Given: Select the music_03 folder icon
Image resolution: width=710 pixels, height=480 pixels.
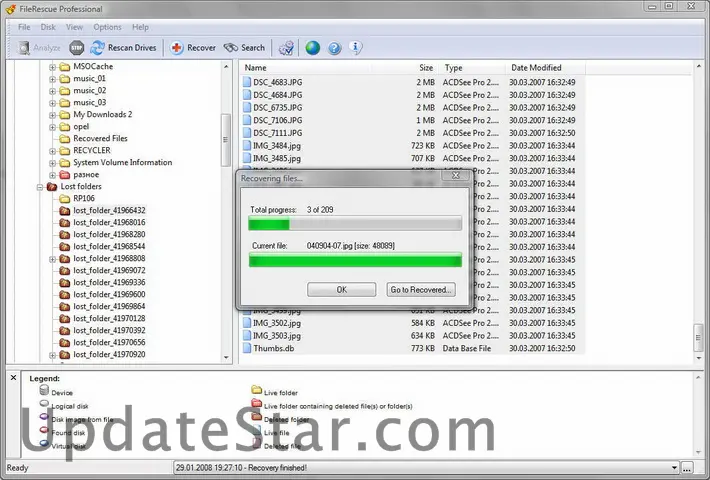Looking at the screenshot, I should pos(65,103).
